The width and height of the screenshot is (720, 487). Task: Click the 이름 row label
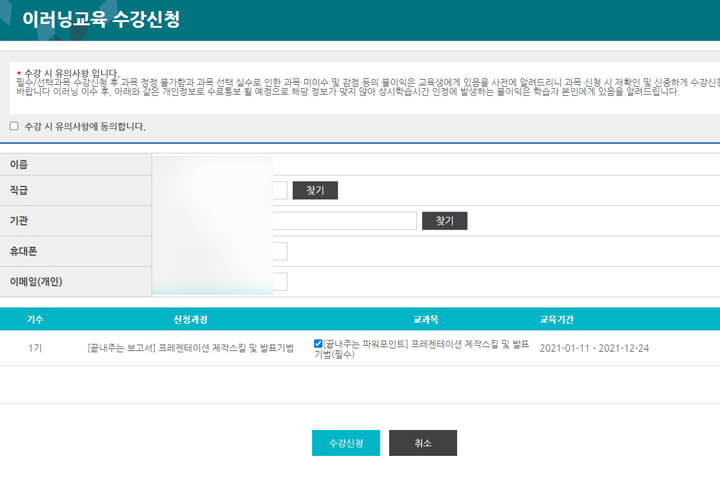coord(19,164)
